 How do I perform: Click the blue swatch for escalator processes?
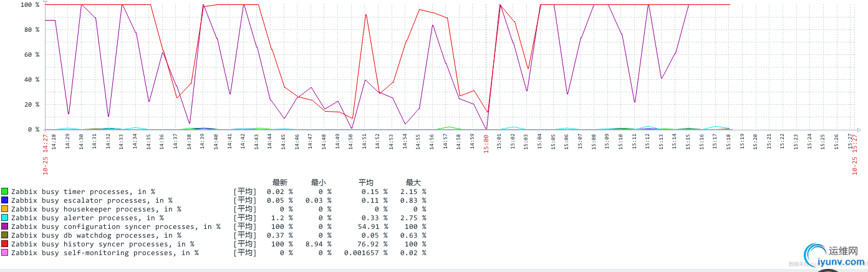click(5, 200)
